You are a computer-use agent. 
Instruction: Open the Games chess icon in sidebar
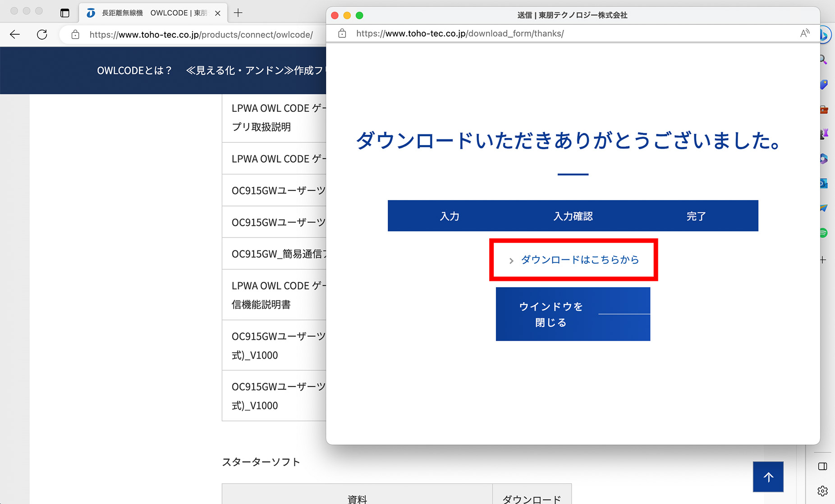pyautogui.click(x=824, y=134)
